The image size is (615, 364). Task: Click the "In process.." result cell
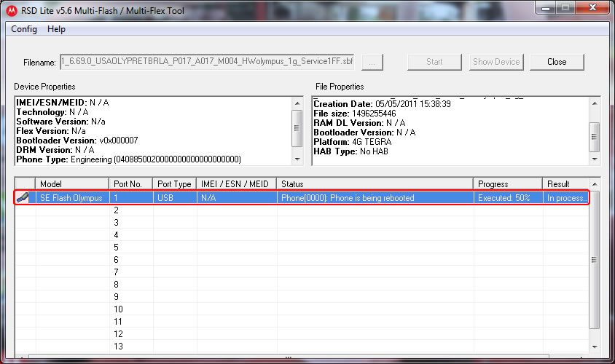pyautogui.click(x=565, y=198)
